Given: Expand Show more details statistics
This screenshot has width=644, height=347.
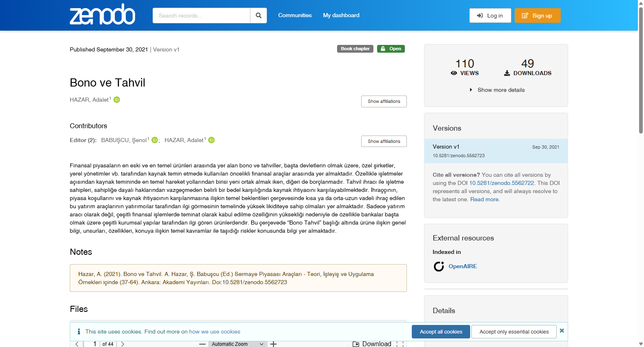Looking at the screenshot, I should coord(496,90).
